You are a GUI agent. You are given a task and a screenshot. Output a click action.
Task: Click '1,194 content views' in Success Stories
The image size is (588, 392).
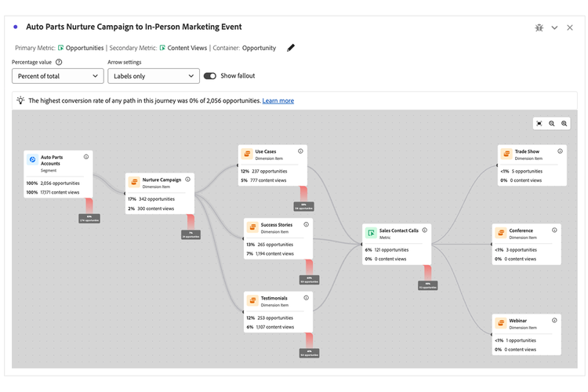(x=274, y=253)
